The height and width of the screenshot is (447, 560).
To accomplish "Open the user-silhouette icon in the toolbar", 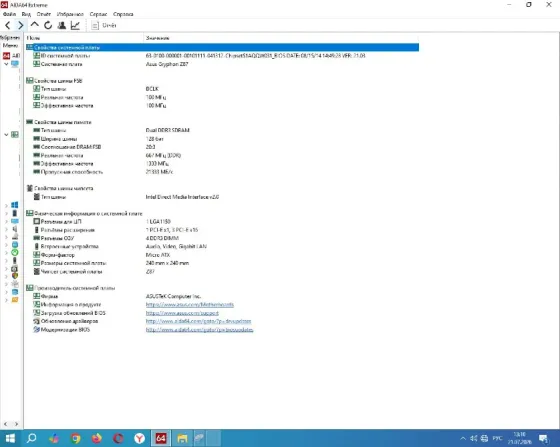I will click(x=61, y=25).
